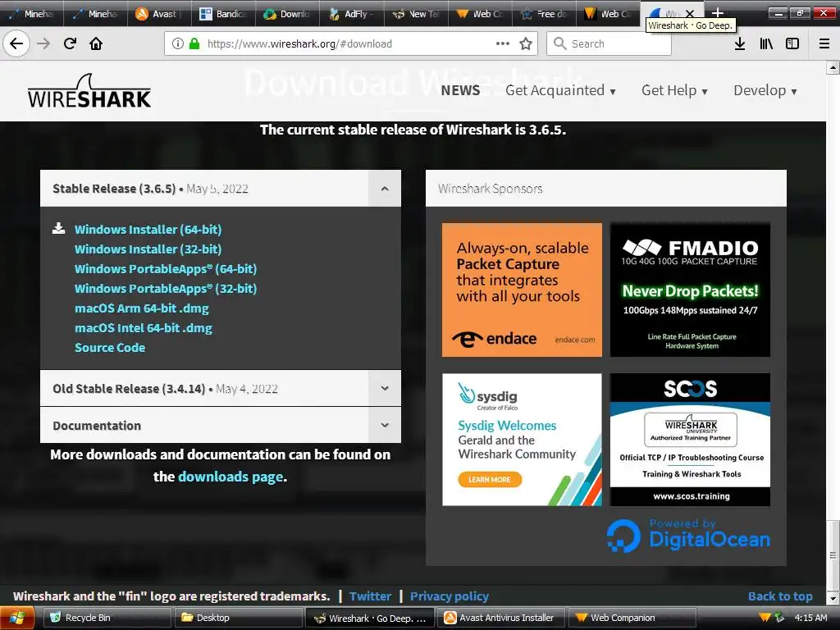Open the SCOS training sponsor banner
Image resolution: width=840 pixels, height=630 pixels.
(690, 440)
